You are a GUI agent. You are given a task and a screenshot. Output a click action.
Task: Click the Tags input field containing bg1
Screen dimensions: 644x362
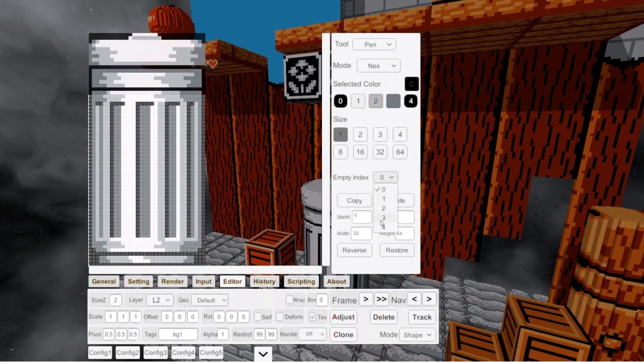tap(177, 335)
